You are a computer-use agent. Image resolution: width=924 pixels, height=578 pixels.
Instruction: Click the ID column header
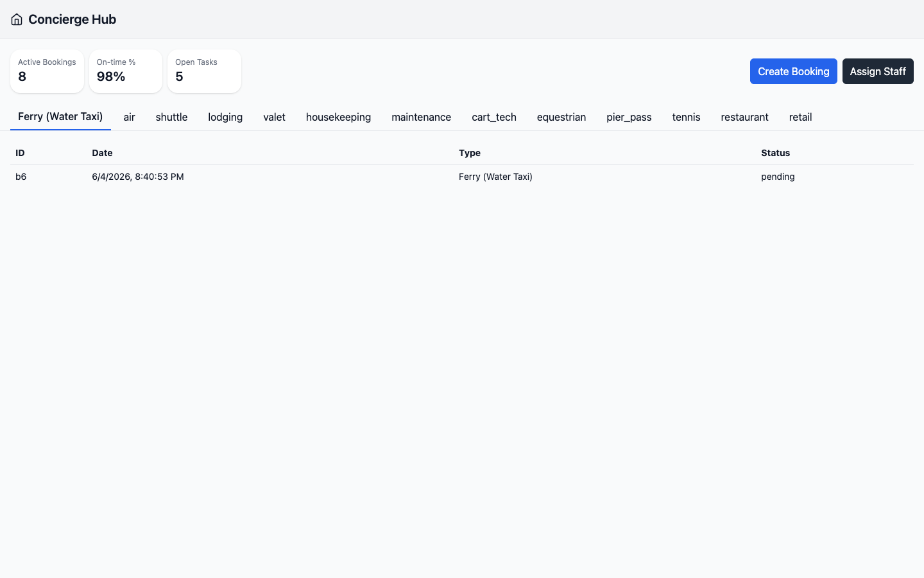point(48,153)
